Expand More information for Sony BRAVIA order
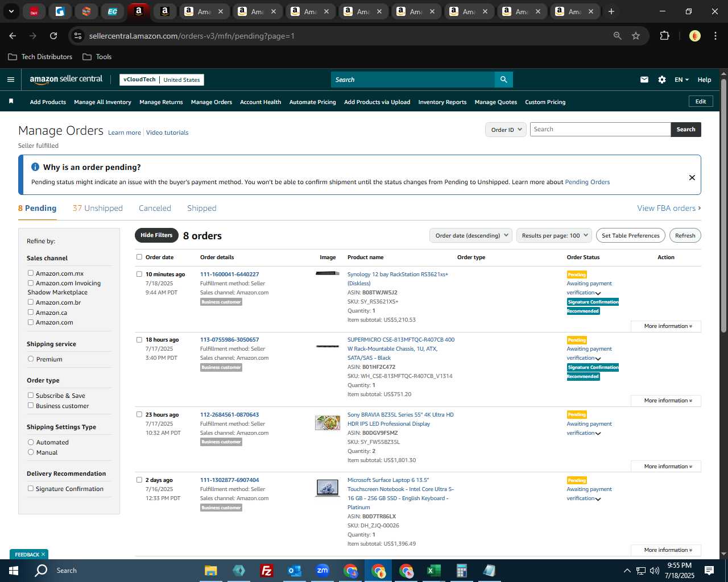This screenshot has height=582, width=728. (x=666, y=467)
